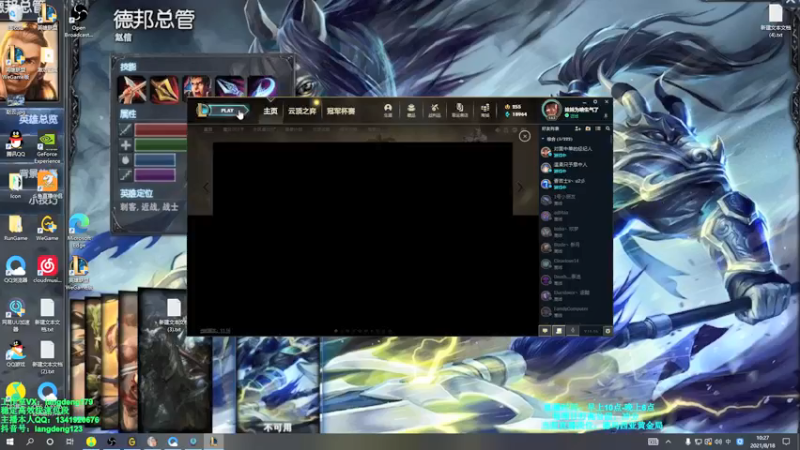Open the QQ游戏 desktop shortcut

coord(15,354)
